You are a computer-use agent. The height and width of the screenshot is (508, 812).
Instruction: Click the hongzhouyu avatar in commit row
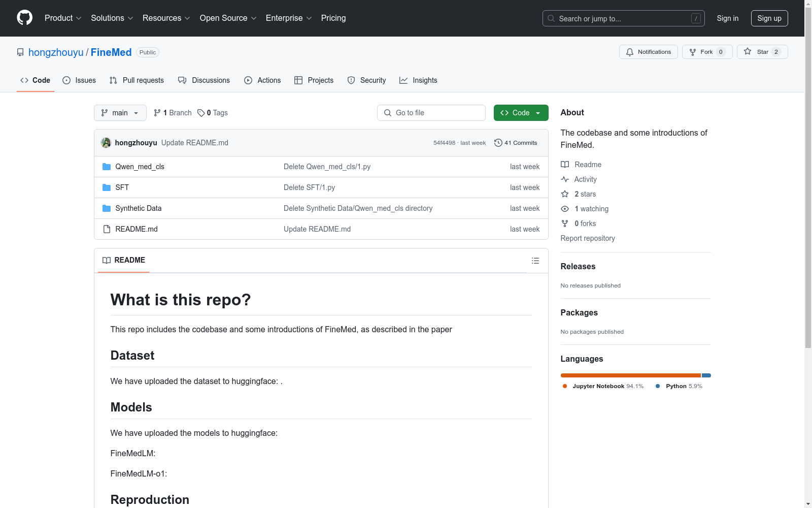(x=106, y=143)
